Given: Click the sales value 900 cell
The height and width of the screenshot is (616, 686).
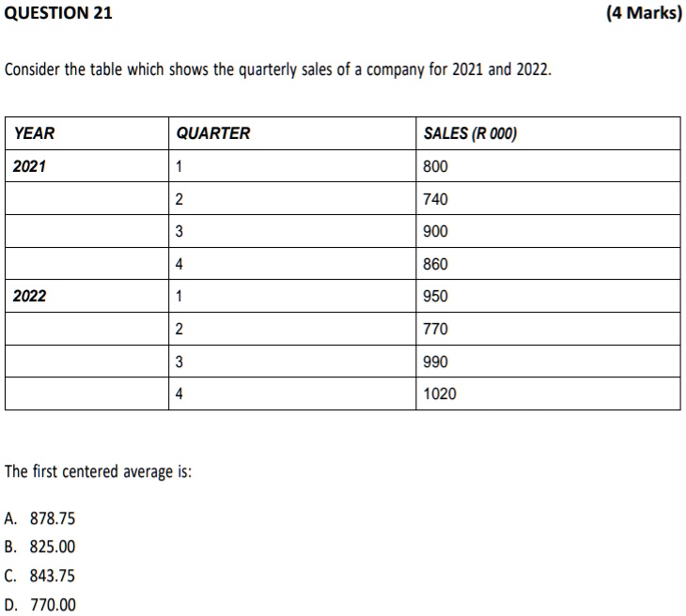Looking at the screenshot, I should (x=548, y=231).
